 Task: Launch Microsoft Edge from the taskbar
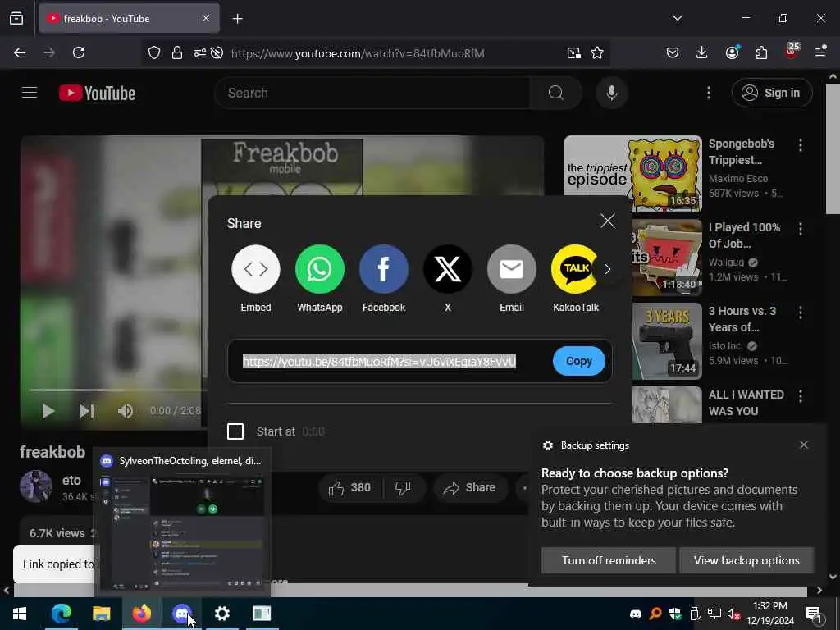[62, 614]
